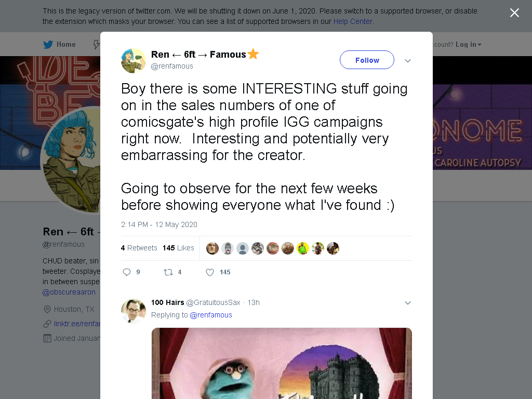Click the reply speech bubble icon

[x=127, y=272]
